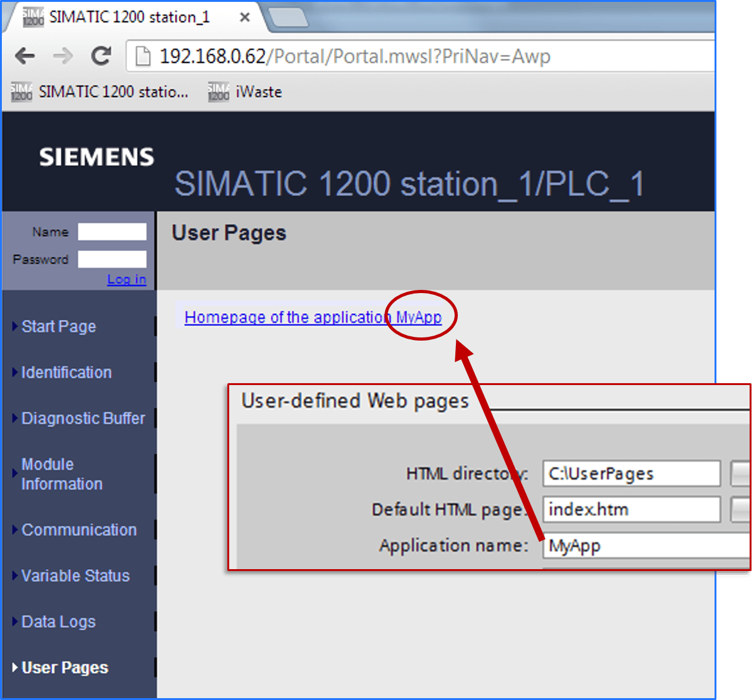
Task: Open Variable Status page
Action: click(75, 575)
